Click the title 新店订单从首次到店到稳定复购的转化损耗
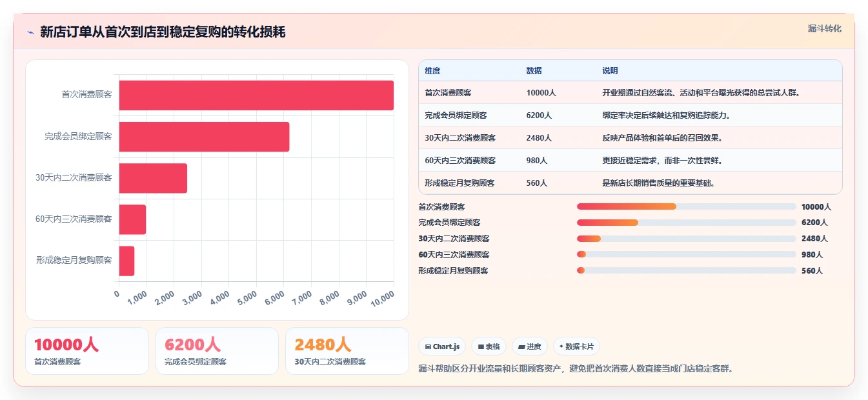The image size is (868, 400). [x=163, y=32]
